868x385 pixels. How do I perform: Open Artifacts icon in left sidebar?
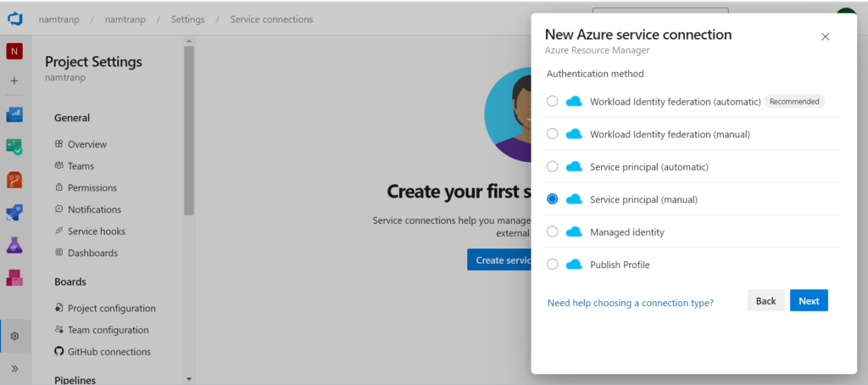tap(14, 277)
